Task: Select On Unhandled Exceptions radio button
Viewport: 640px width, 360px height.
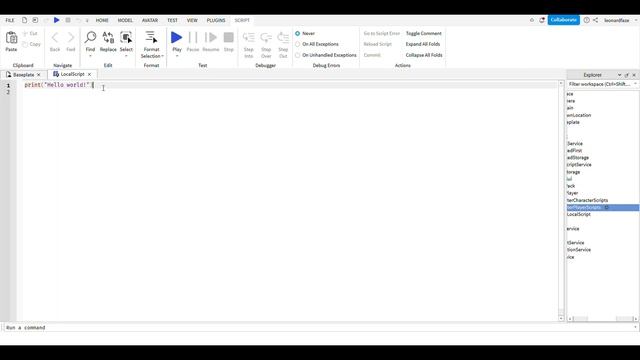Action: pos(298,55)
